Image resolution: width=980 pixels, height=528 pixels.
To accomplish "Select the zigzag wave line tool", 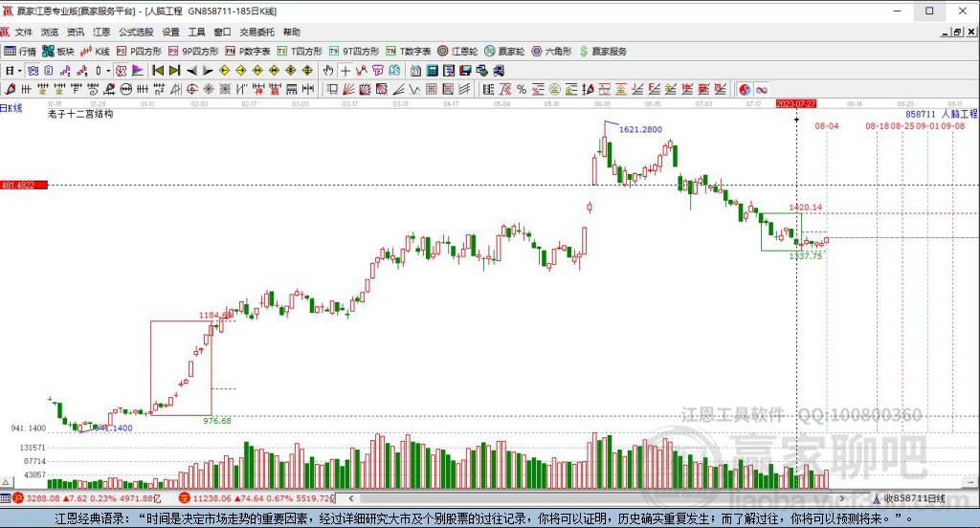I will (413, 89).
